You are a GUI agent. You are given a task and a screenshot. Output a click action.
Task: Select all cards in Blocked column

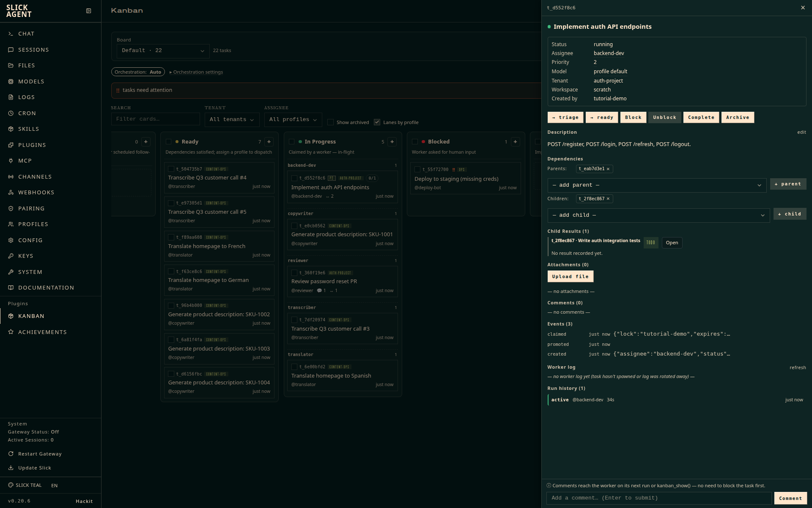point(415,142)
